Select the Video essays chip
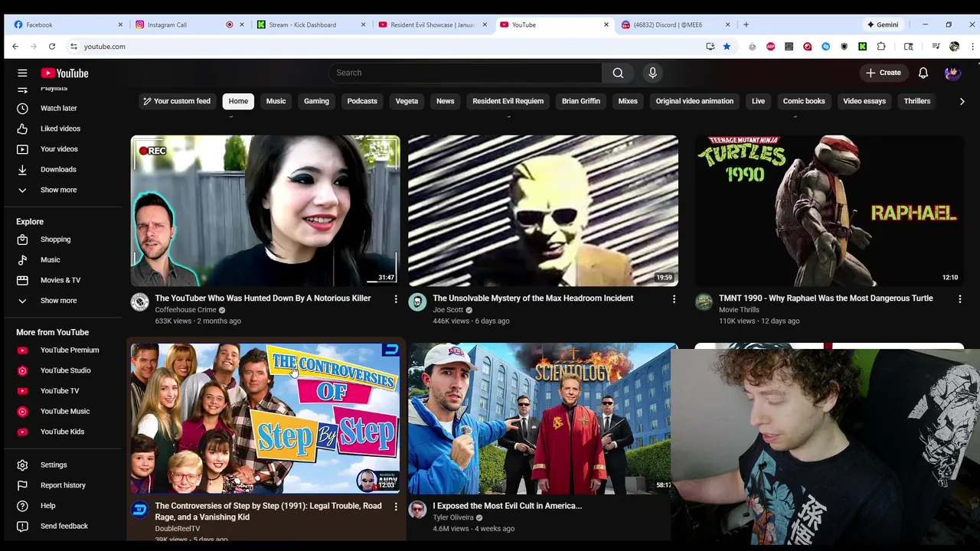Viewport: 980px width, 551px height. (864, 101)
